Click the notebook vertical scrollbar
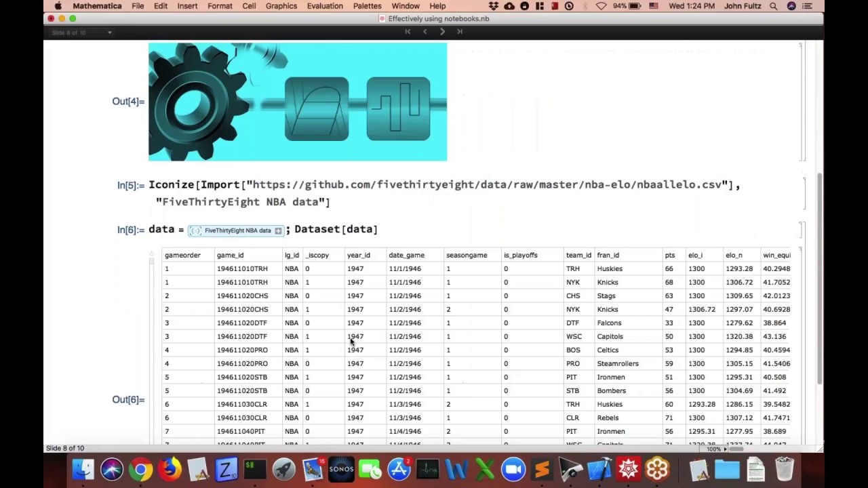This screenshot has height=488, width=868. (x=819, y=278)
